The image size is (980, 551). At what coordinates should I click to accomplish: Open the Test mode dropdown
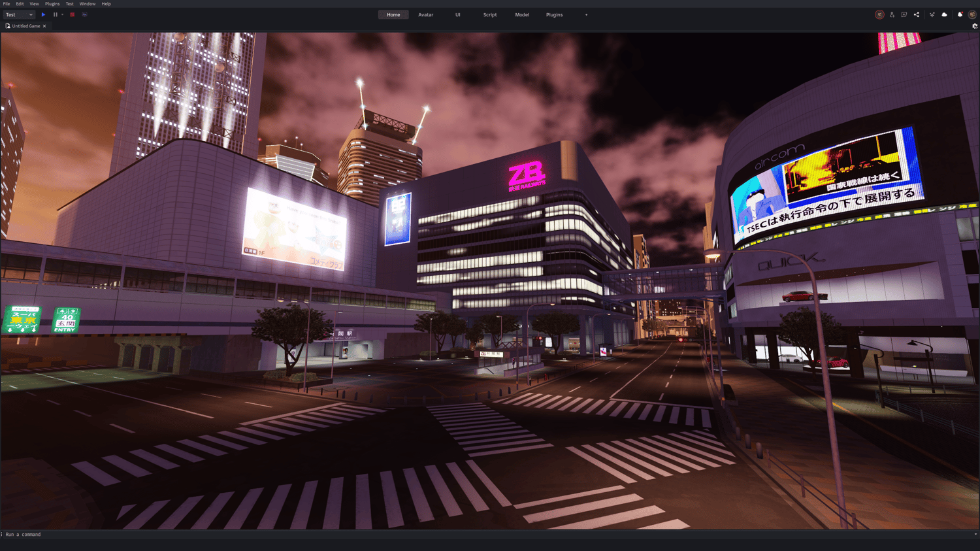19,14
